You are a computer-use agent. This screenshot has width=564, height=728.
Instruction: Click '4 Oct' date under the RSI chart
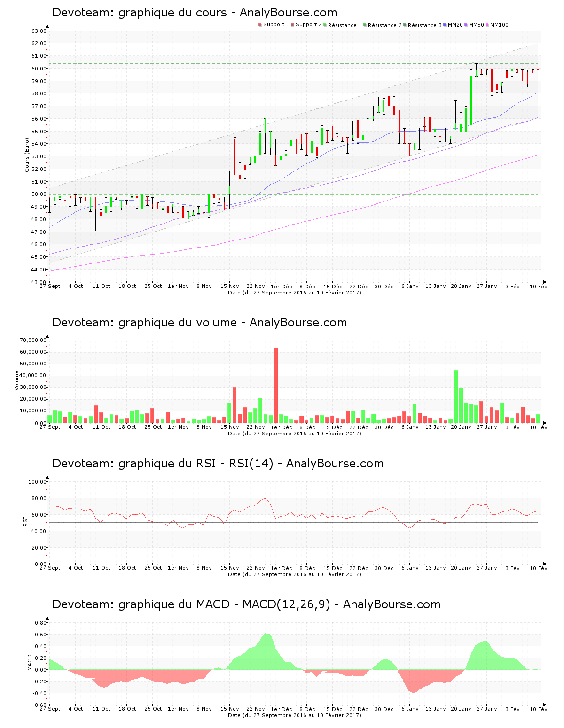click(x=76, y=568)
